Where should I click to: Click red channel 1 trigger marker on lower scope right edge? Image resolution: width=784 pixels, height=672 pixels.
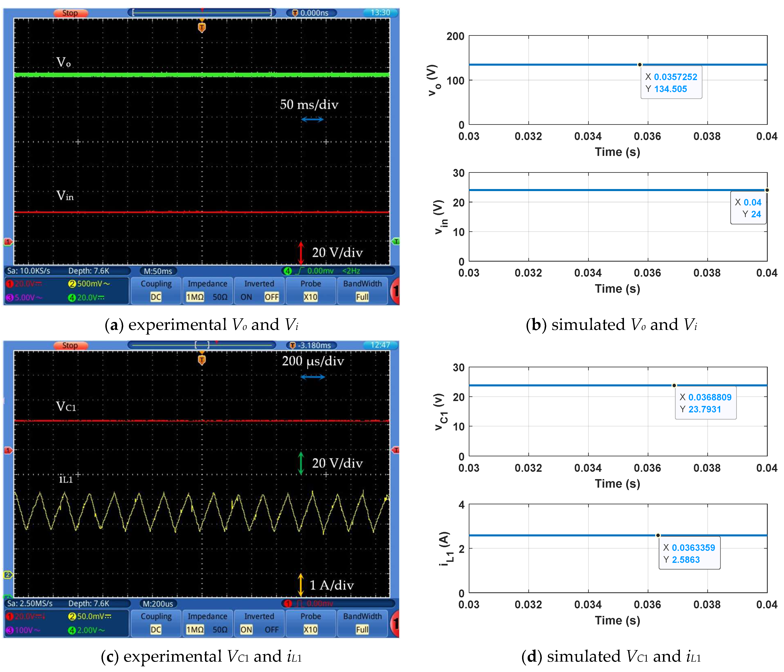395,450
